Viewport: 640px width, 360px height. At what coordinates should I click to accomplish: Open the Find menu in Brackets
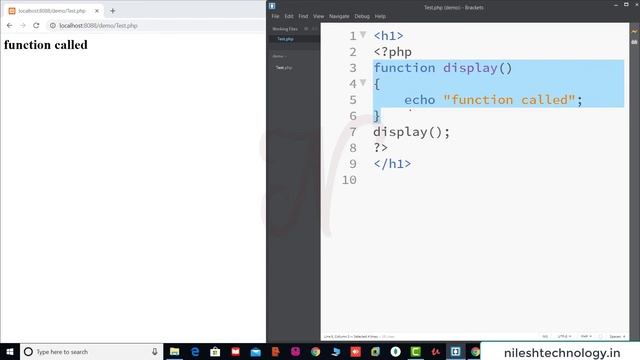coord(303,16)
